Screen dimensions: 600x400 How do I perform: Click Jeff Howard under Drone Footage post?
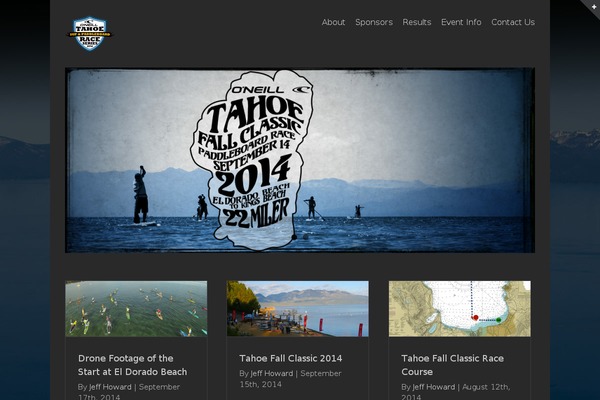point(110,387)
